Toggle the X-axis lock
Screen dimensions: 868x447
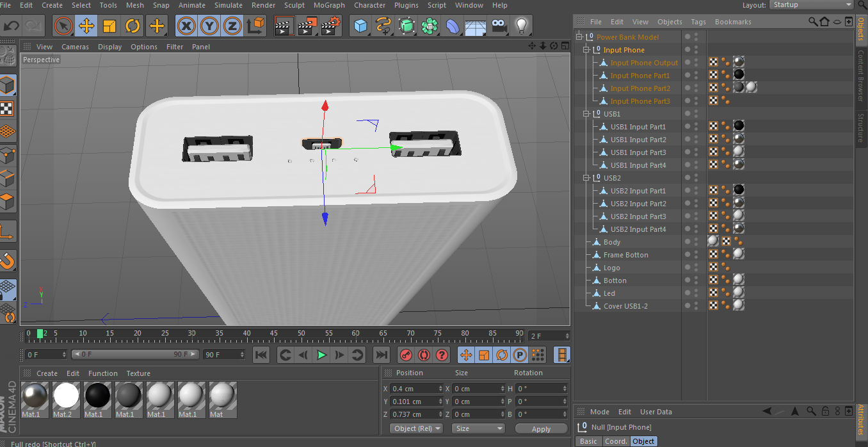186,26
